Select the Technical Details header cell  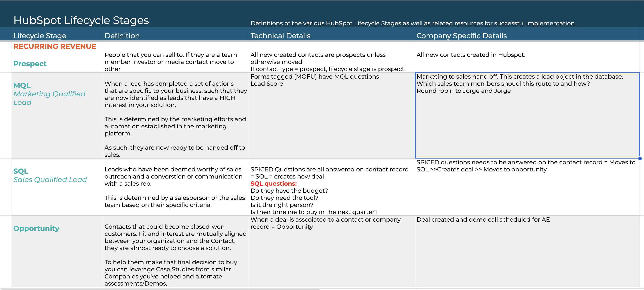pos(280,36)
